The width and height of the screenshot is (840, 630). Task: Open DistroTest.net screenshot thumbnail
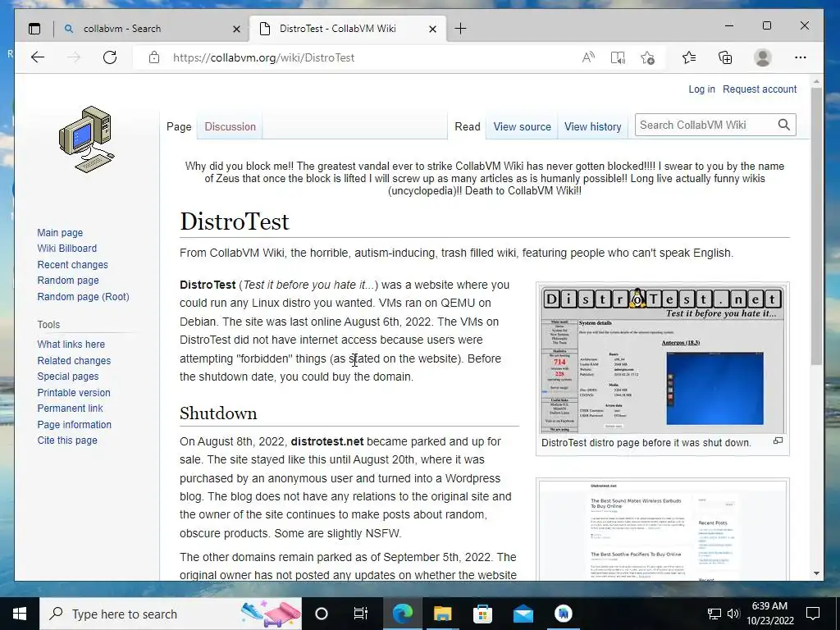[x=663, y=359]
